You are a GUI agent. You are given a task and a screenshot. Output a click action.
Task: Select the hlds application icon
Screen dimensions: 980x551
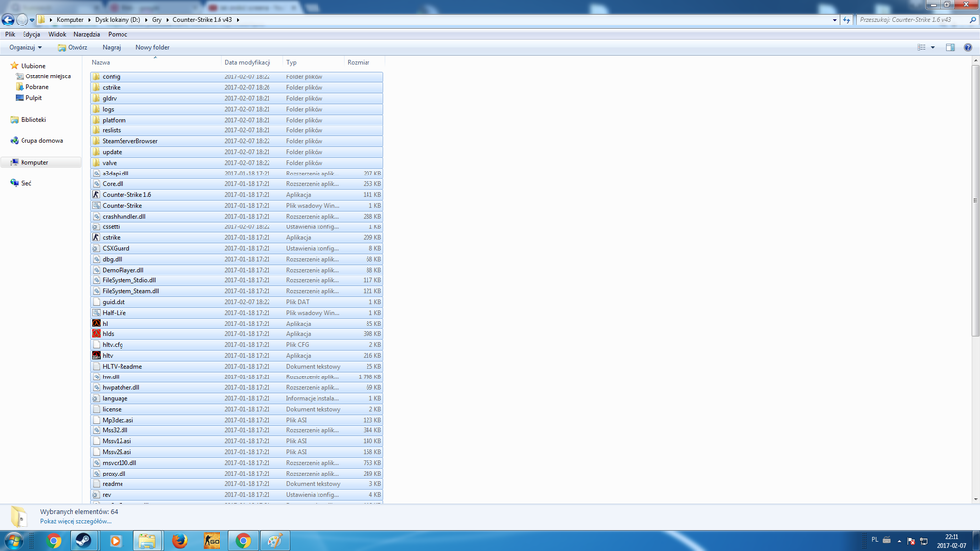(x=96, y=334)
